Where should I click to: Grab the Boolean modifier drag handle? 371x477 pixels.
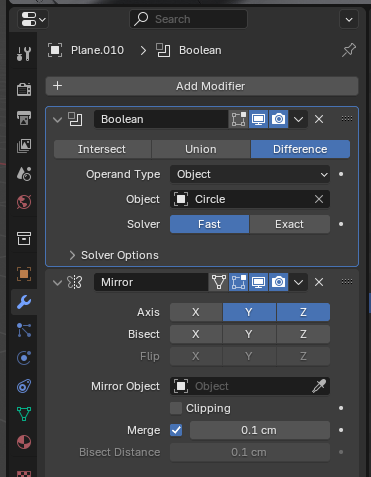click(347, 119)
